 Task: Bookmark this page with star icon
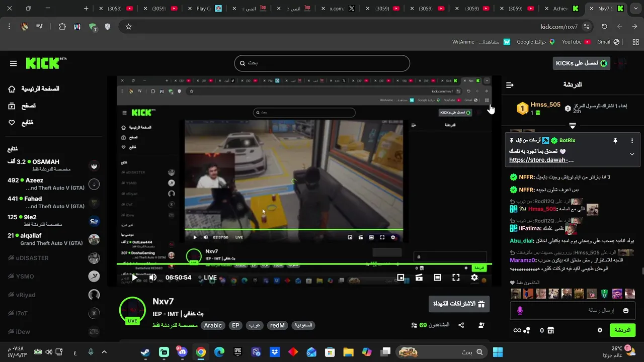click(128, 27)
